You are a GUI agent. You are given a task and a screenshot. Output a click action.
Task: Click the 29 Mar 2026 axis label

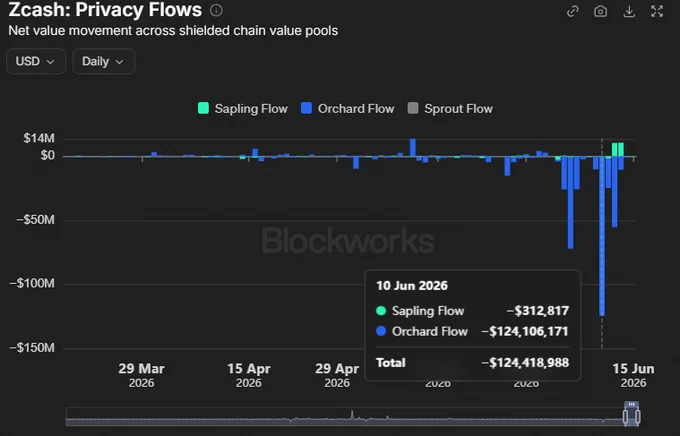click(141, 375)
